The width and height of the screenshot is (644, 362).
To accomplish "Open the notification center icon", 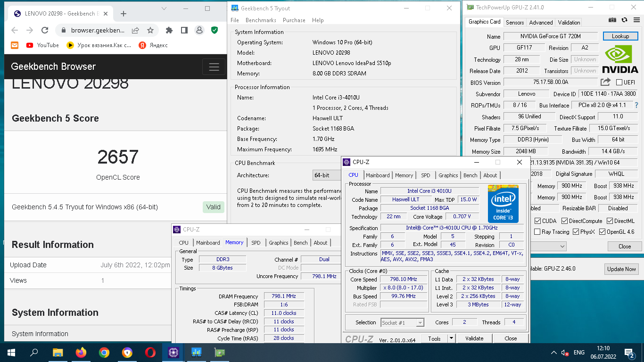I will click(629, 352).
